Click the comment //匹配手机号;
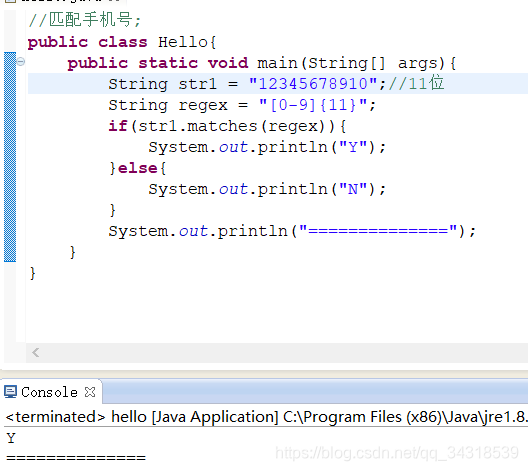Image resolution: width=528 pixels, height=471 pixels. coord(85,20)
